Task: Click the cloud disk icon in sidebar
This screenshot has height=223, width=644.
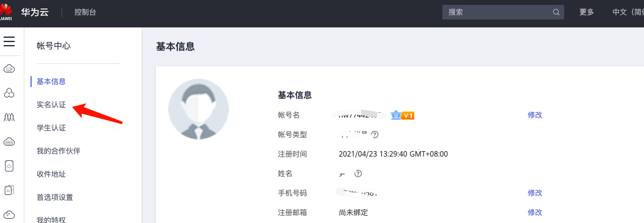Action: tap(9, 142)
